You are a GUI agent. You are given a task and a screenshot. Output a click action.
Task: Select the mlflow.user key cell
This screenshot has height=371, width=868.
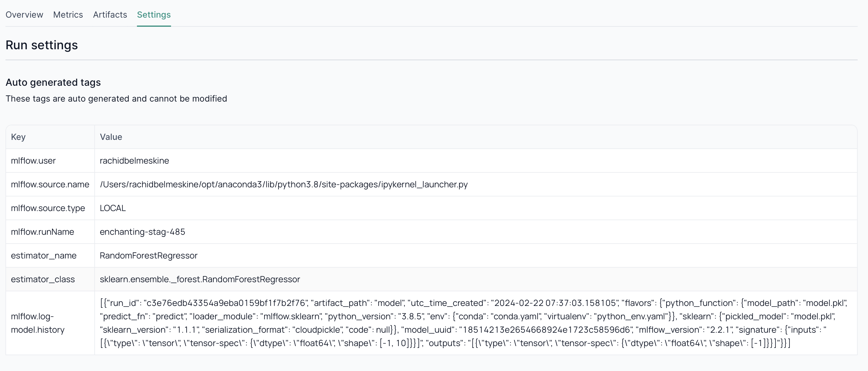[x=33, y=161]
